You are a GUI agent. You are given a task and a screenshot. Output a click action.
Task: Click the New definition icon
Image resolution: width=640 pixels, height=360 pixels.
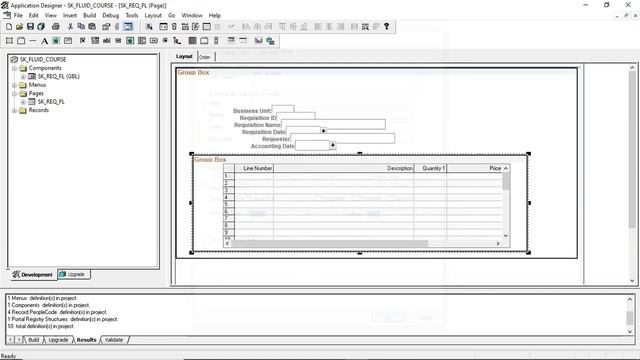[9, 27]
